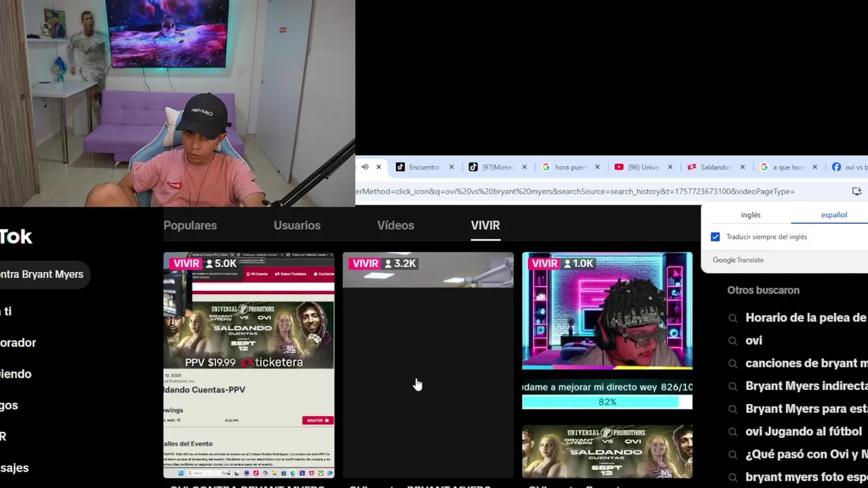Open the 'Usuarios' search tab

coord(297,225)
